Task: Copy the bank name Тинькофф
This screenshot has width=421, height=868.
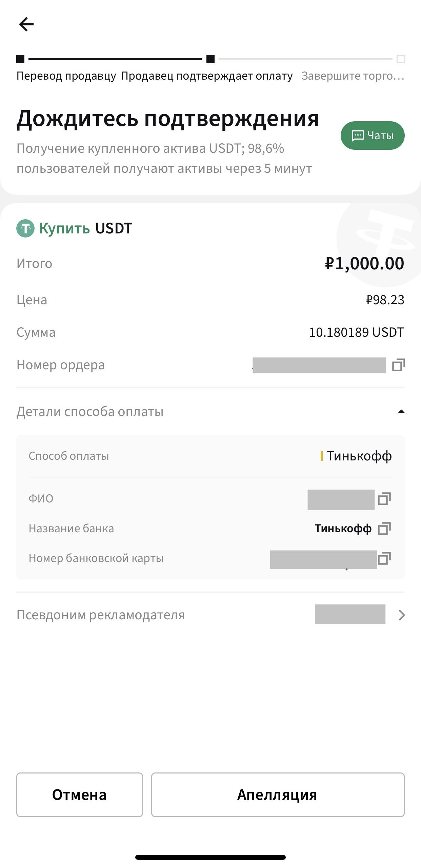Action: coord(384,529)
